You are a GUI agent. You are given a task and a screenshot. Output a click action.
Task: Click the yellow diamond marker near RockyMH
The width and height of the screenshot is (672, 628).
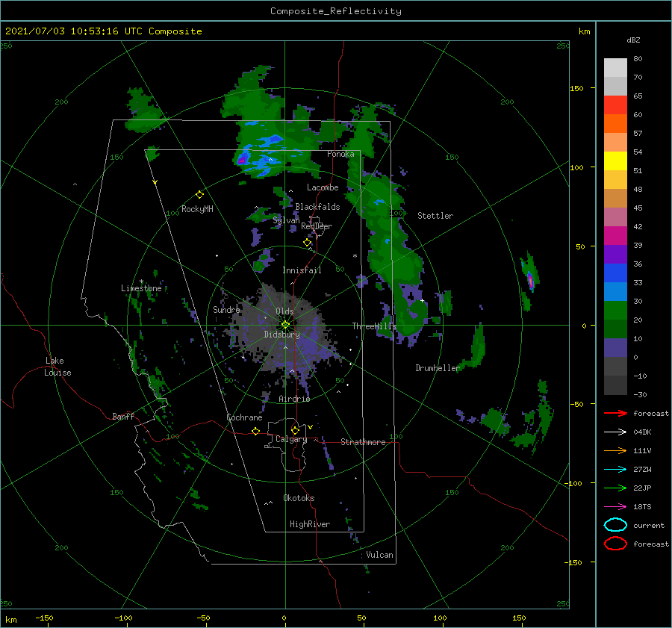coord(199,195)
